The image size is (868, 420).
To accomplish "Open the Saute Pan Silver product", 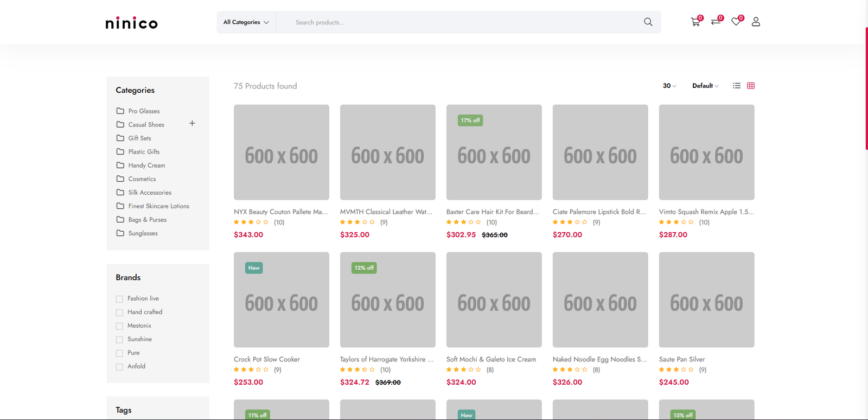I will coord(682,359).
